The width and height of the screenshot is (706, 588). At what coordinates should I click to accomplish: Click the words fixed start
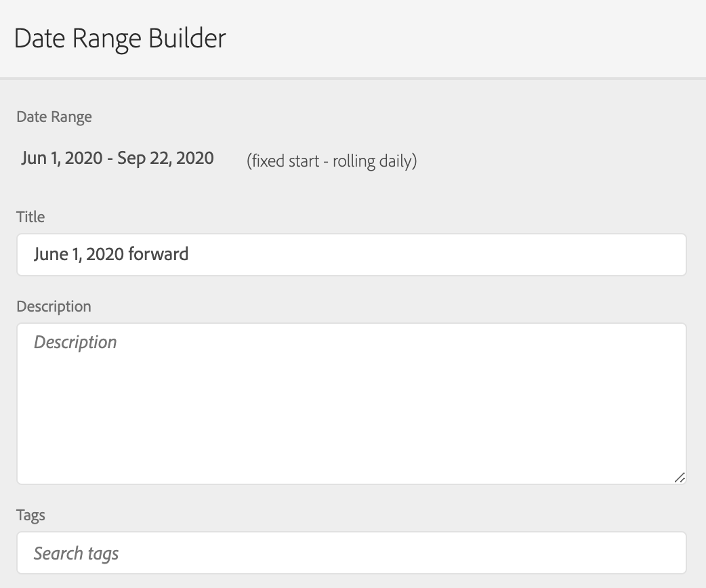(284, 161)
